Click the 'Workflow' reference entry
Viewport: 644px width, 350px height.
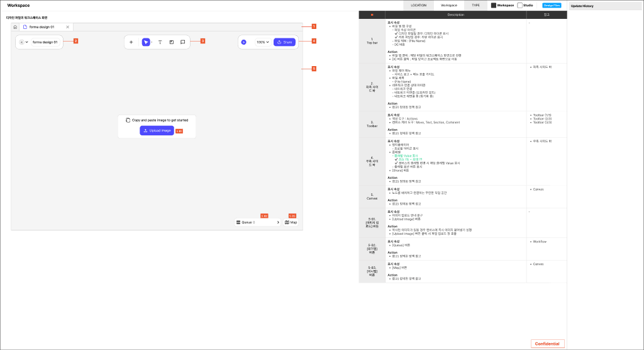click(x=540, y=242)
